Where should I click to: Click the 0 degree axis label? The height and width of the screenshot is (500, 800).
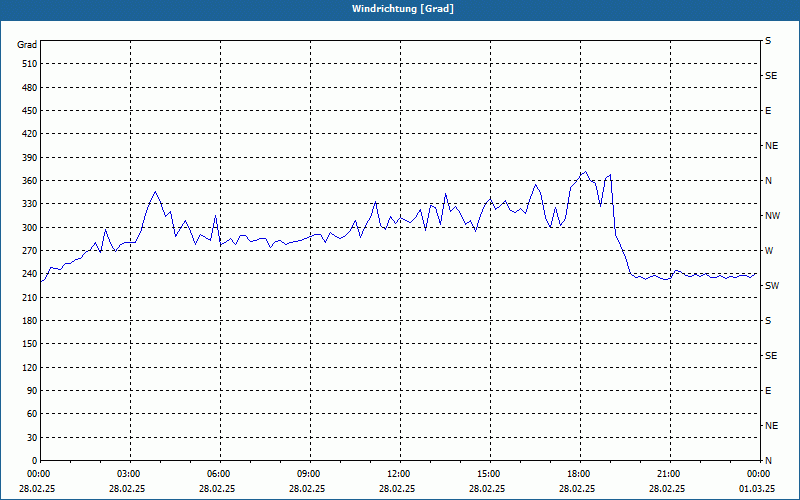click(x=34, y=461)
